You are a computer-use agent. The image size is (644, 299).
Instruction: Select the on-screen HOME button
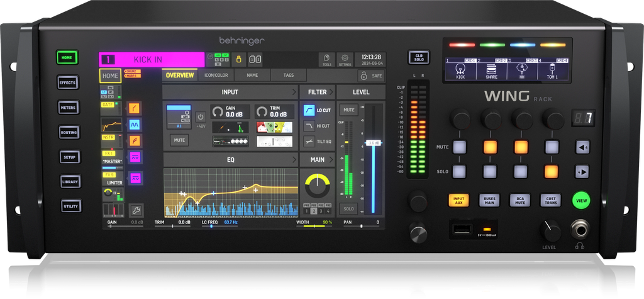coord(110,76)
